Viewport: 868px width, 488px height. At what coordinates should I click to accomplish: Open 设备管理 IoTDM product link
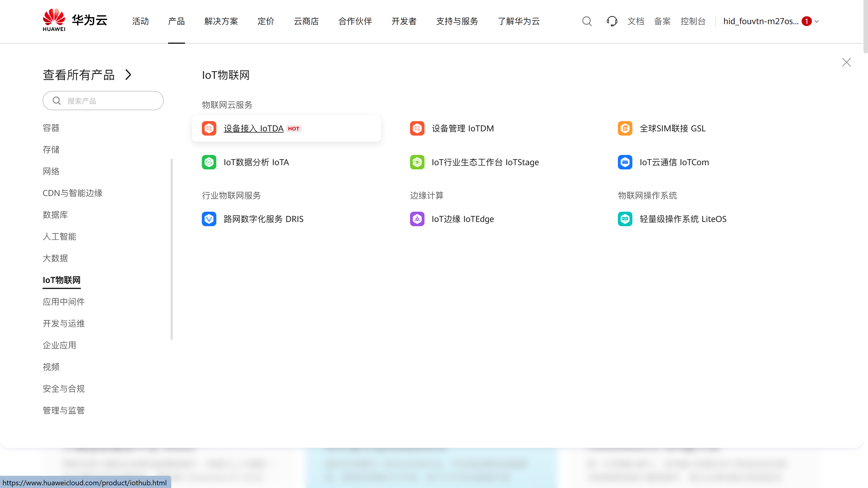463,128
